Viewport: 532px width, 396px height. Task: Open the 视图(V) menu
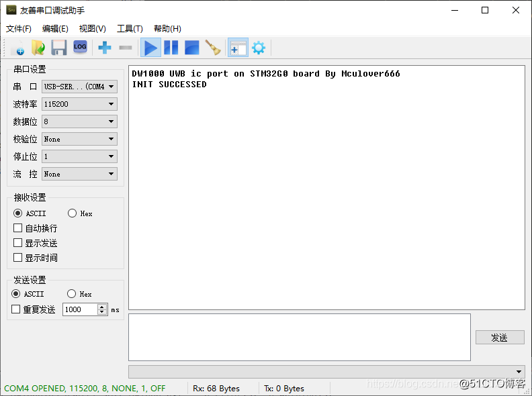tap(92, 29)
